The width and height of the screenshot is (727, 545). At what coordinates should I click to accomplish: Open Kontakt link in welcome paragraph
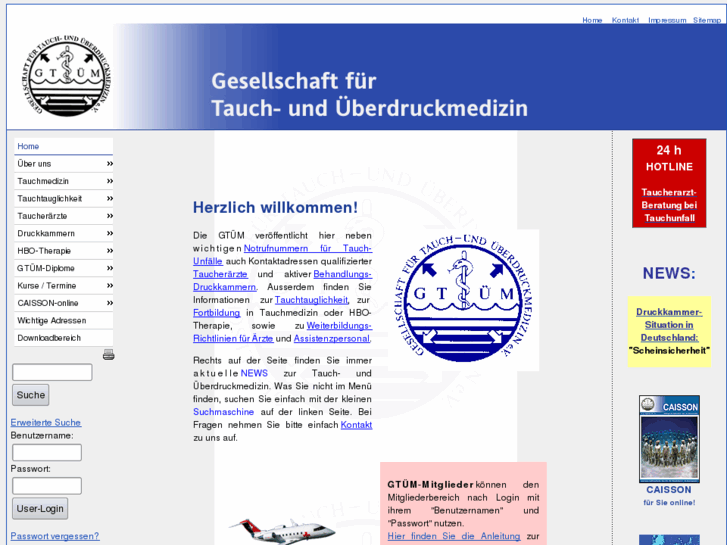(356, 425)
